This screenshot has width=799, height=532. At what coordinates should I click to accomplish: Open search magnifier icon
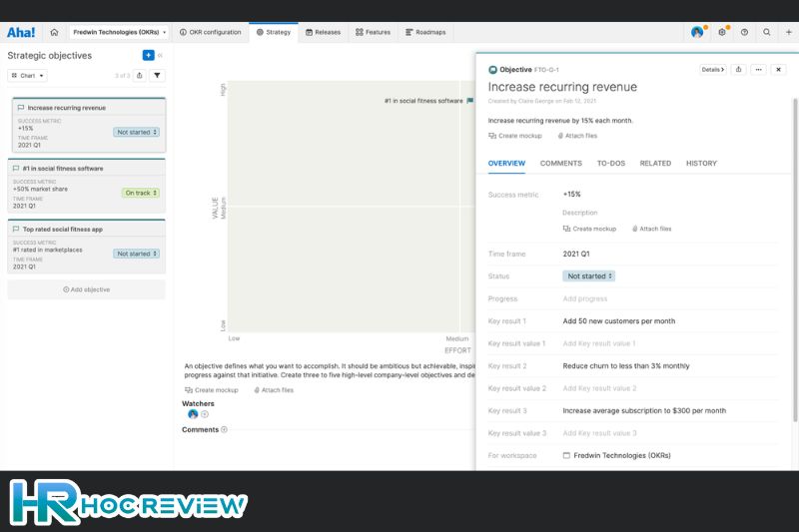click(766, 32)
